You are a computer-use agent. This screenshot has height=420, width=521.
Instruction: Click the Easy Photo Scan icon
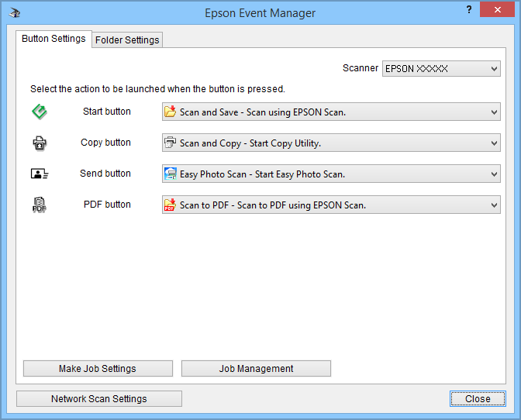[x=170, y=174]
